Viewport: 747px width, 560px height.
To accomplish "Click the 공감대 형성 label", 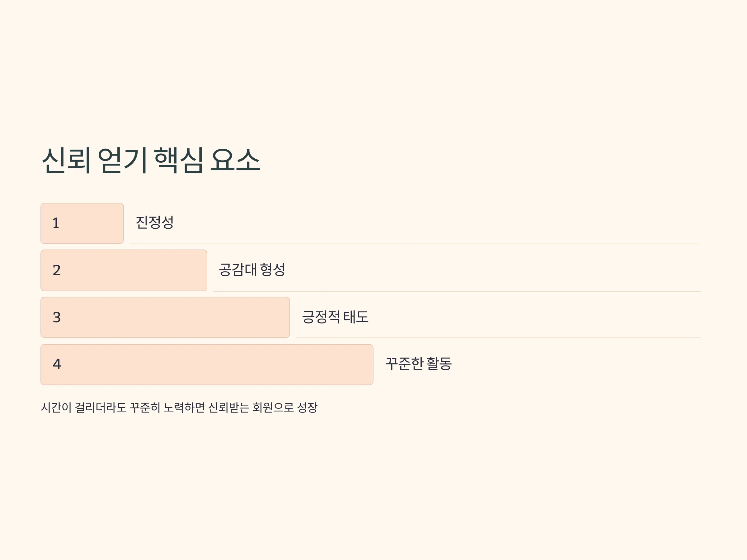I will point(252,269).
